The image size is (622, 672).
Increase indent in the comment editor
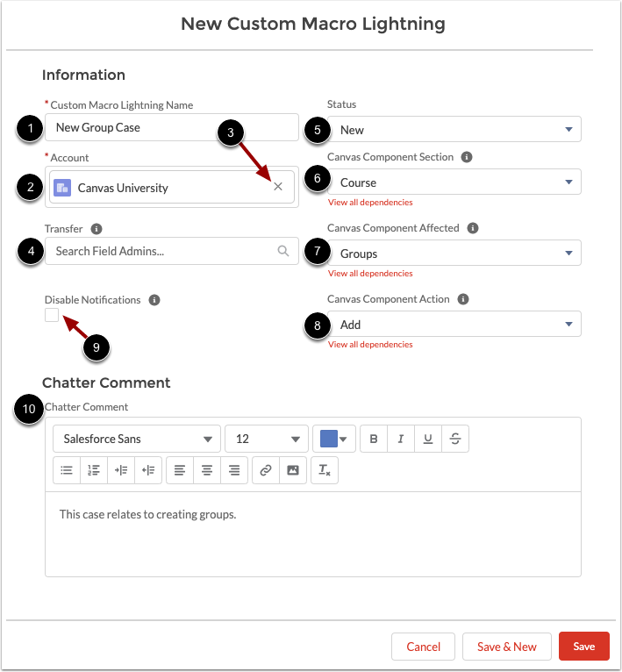click(121, 470)
